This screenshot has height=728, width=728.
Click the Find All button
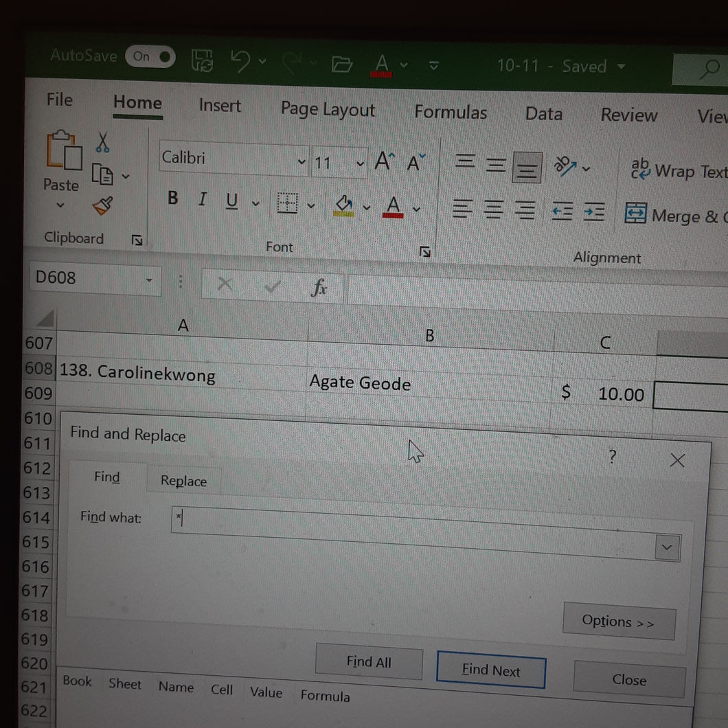pyautogui.click(x=369, y=661)
